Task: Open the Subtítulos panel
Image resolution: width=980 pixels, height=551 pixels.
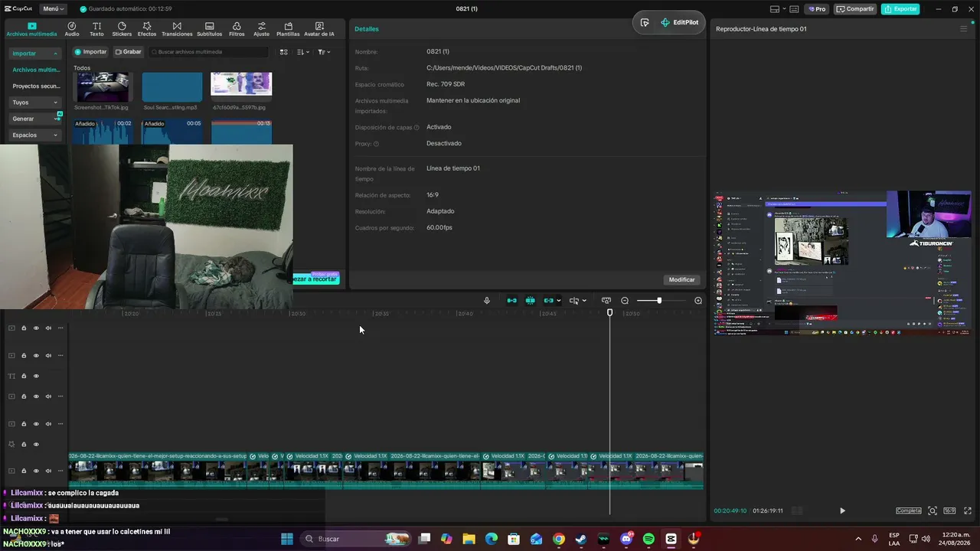Action: [209, 29]
